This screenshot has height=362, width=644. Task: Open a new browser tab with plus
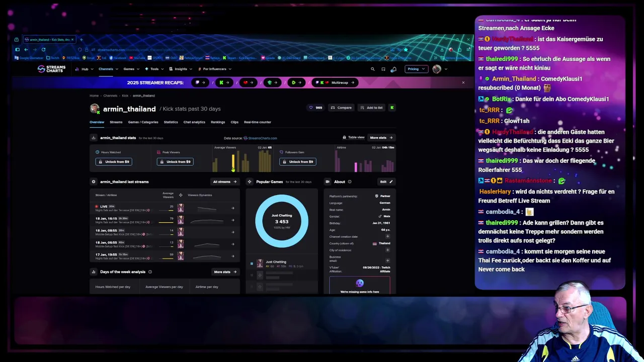click(x=82, y=39)
